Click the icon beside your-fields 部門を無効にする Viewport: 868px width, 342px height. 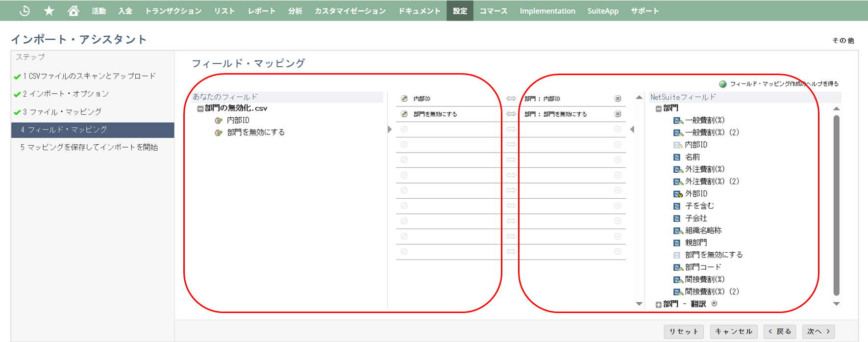tap(219, 132)
